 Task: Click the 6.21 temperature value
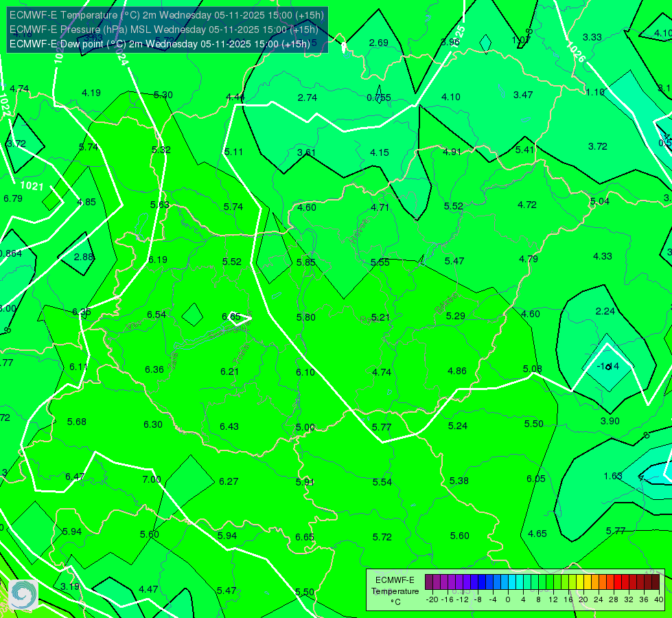[230, 371]
